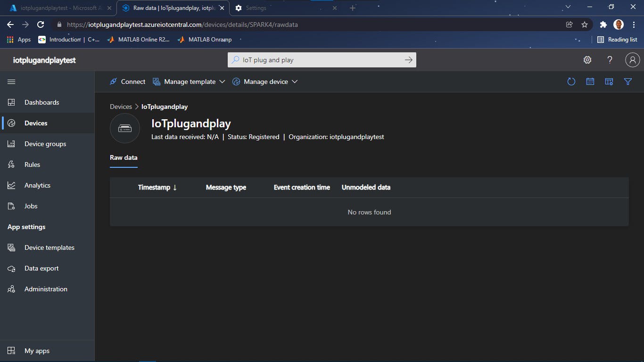
Task: Open the Chrome three-dot menu
Action: 633,25
